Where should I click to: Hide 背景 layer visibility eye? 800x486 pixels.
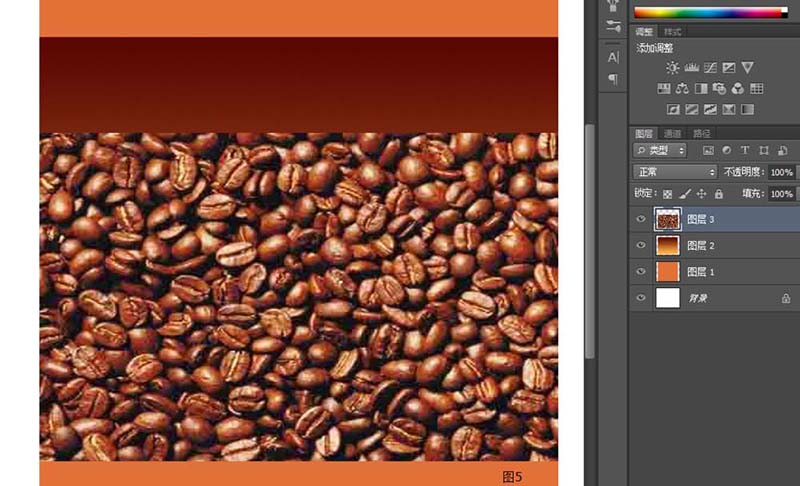tap(641, 298)
